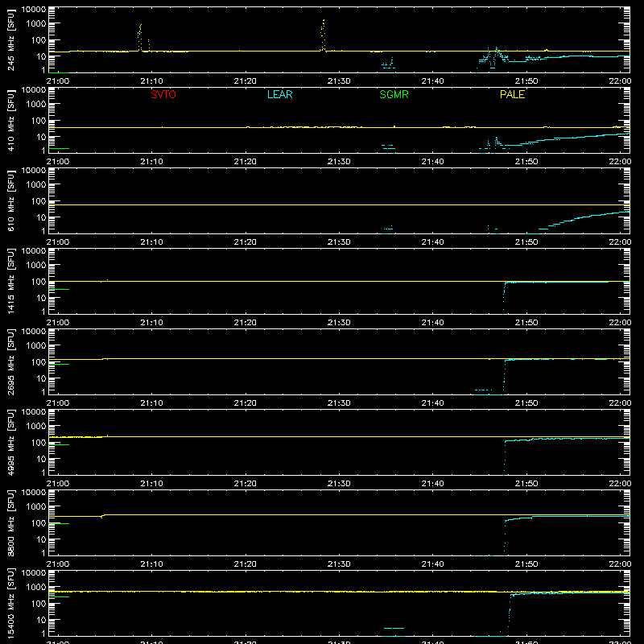Click the 22:00 label under the 610 MHz plot

[620, 242]
